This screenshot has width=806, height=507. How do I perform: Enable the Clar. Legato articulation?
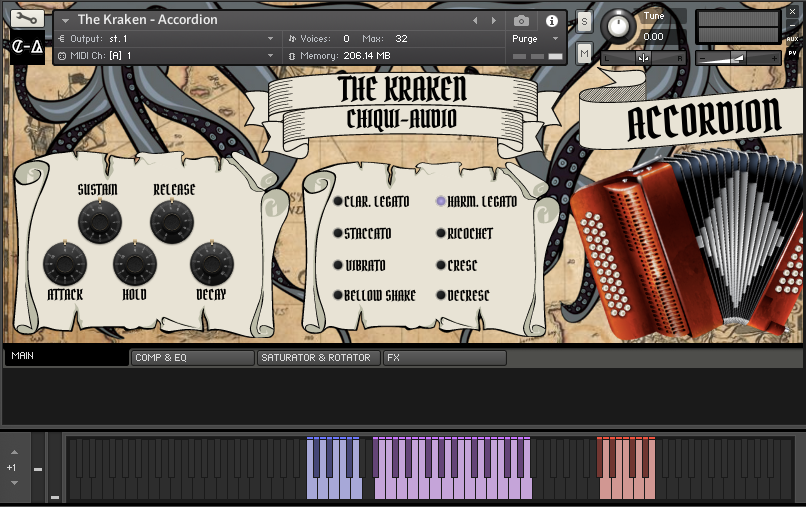point(339,202)
